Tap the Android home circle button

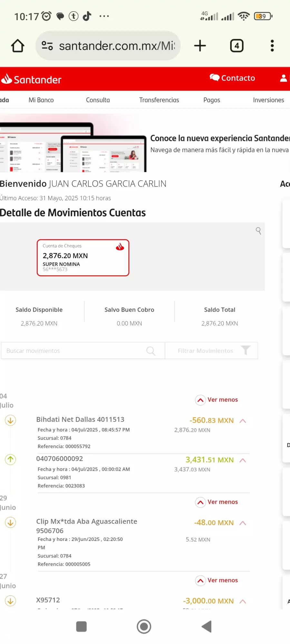(x=144, y=627)
